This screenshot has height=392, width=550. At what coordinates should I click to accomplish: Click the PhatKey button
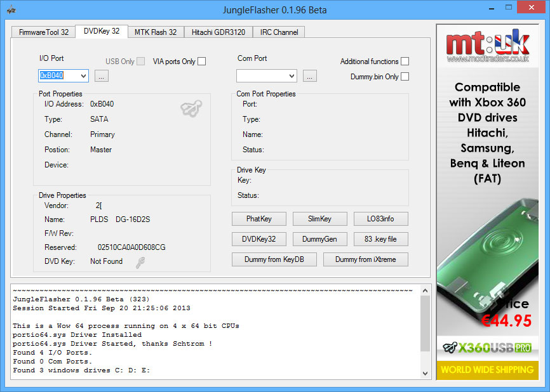click(x=259, y=219)
